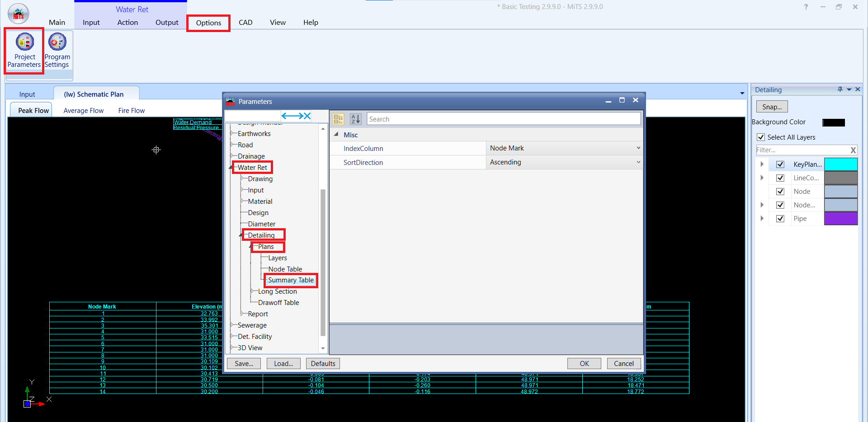
Task: Open the Main ribbon tab
Action: [x=57, y=22]
